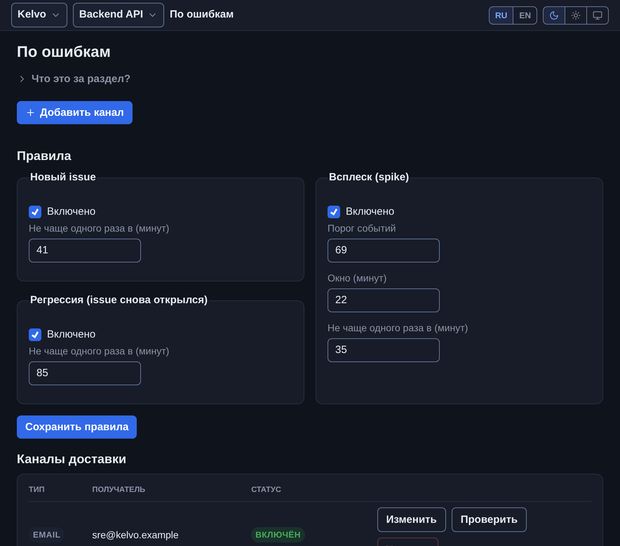Focus the 'Порог событий' field with 69

click(x=384, y=250)
